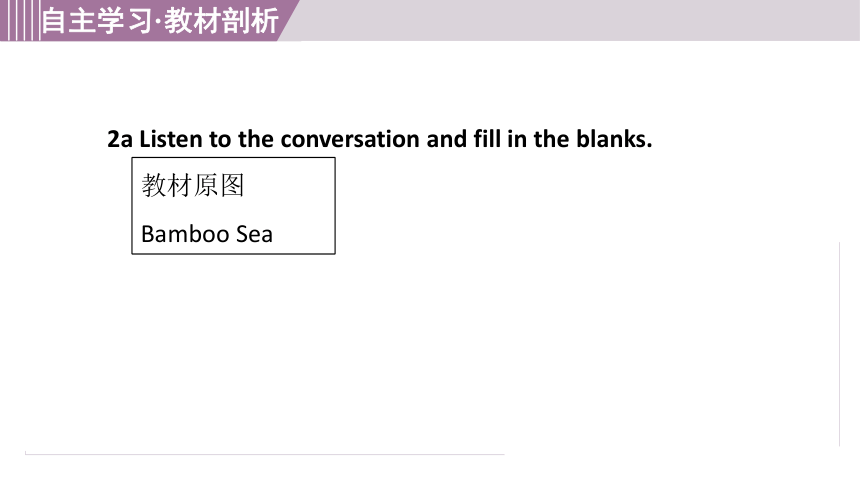
Task: Select the 教材原图 text in the box
Action: coord(193,185)
